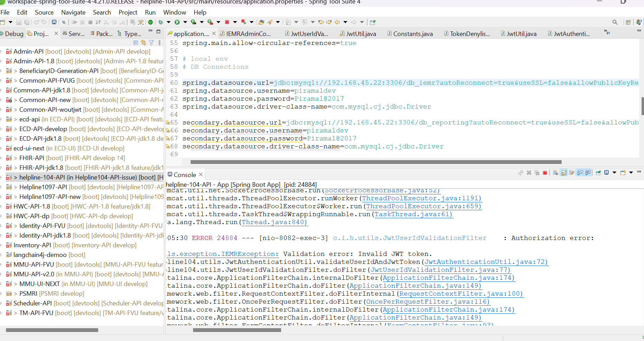
Task: Click the Resume debug icon
Action: point(74,22)
